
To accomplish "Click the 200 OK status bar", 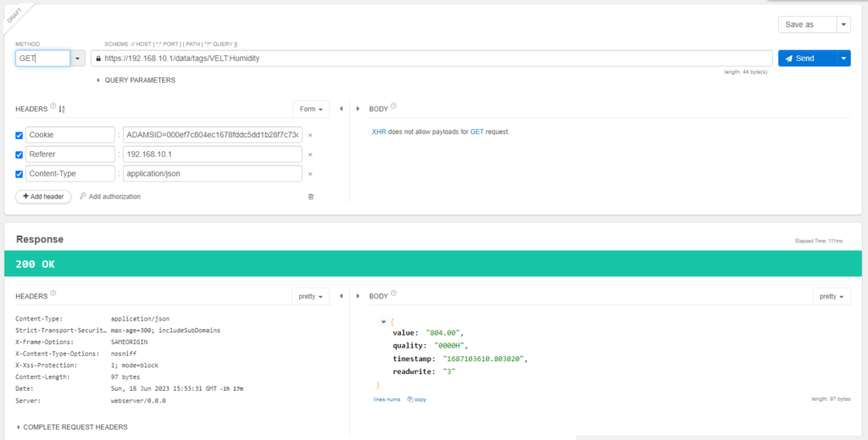I will pyautogui.click(x=433, y=264).
